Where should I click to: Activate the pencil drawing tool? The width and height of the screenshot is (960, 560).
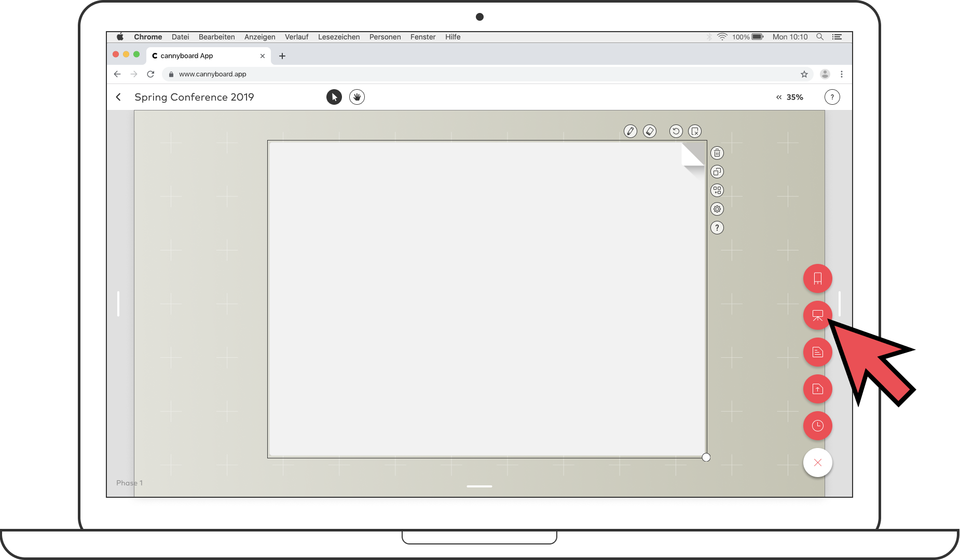pos(630,131)
